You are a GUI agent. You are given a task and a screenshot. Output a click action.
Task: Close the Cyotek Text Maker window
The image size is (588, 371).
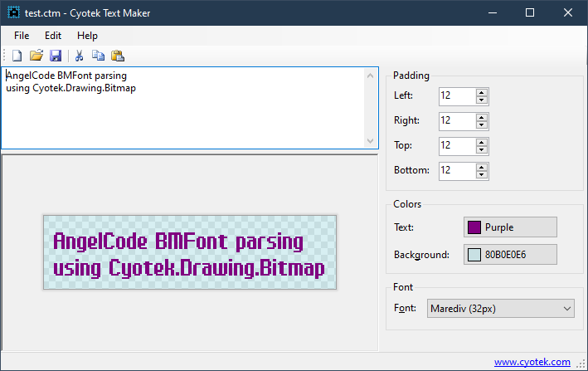pos(568,12)
